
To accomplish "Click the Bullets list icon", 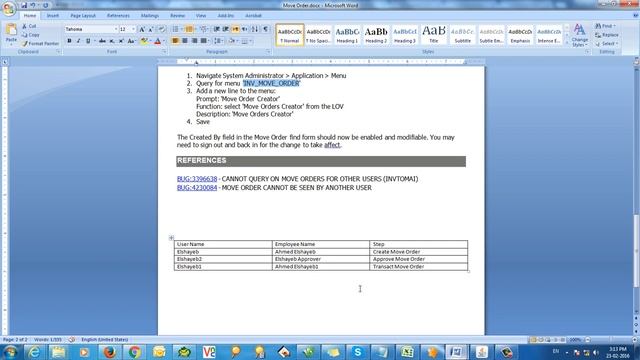I will pyautogui.click(x=176, y=29).
